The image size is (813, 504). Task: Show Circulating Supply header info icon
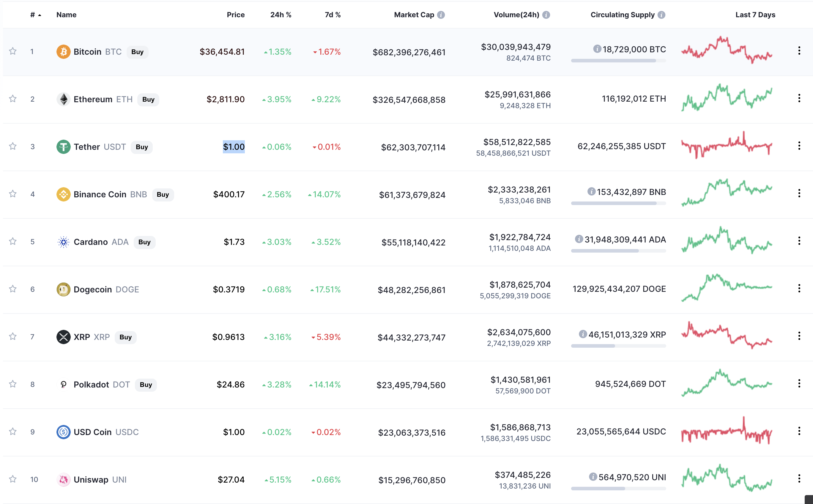pos(661,15)
